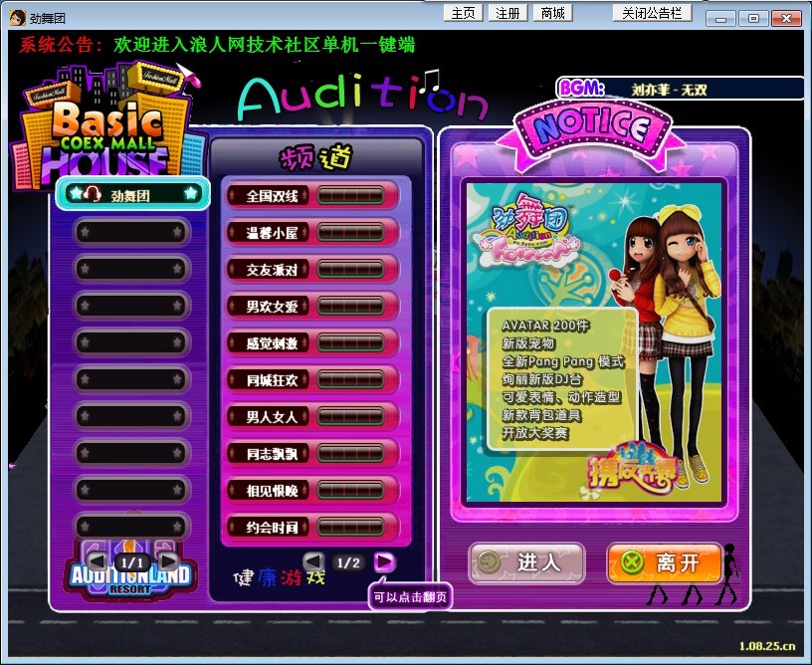Click the NOTICE banner sign
The height and width of the screenshot is (665, 812).
coord(591,125)
